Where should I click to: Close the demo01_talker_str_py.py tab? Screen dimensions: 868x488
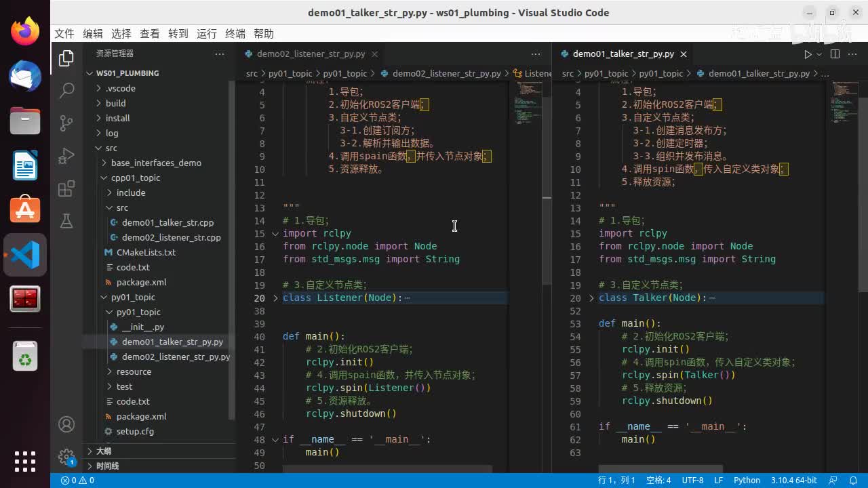684,54
